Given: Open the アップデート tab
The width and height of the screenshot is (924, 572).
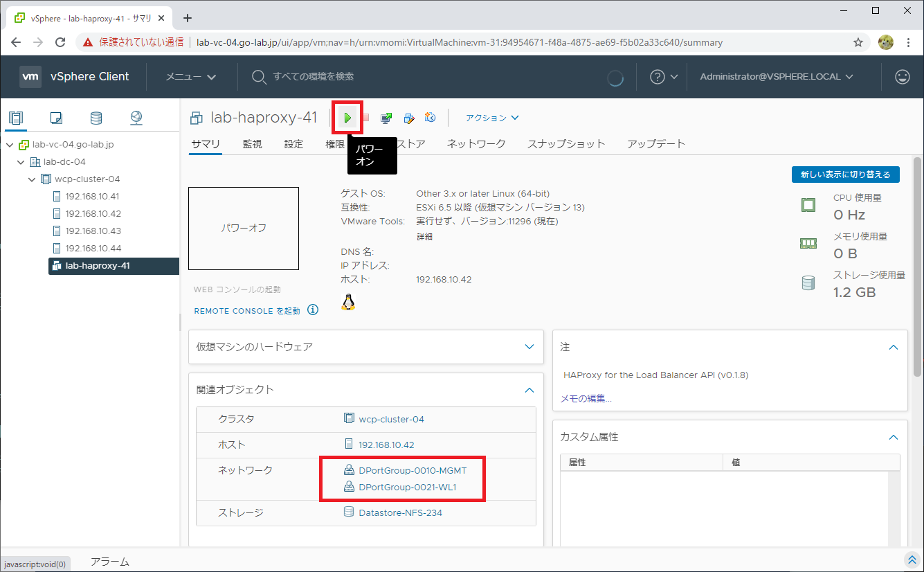Looking at the screenshot, I should point(656,144).
